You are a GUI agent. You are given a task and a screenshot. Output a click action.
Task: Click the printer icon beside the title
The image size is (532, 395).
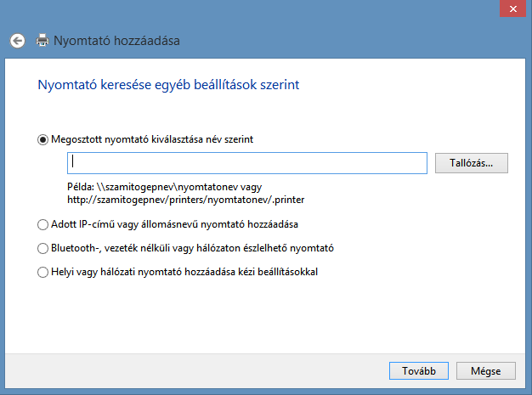tap(42, 40)
